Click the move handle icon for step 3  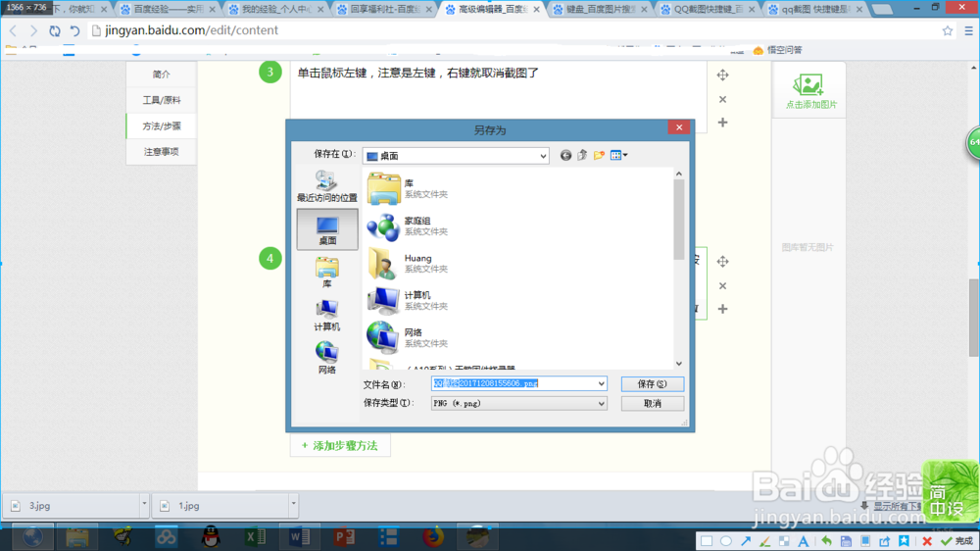(x=722, y=75)
